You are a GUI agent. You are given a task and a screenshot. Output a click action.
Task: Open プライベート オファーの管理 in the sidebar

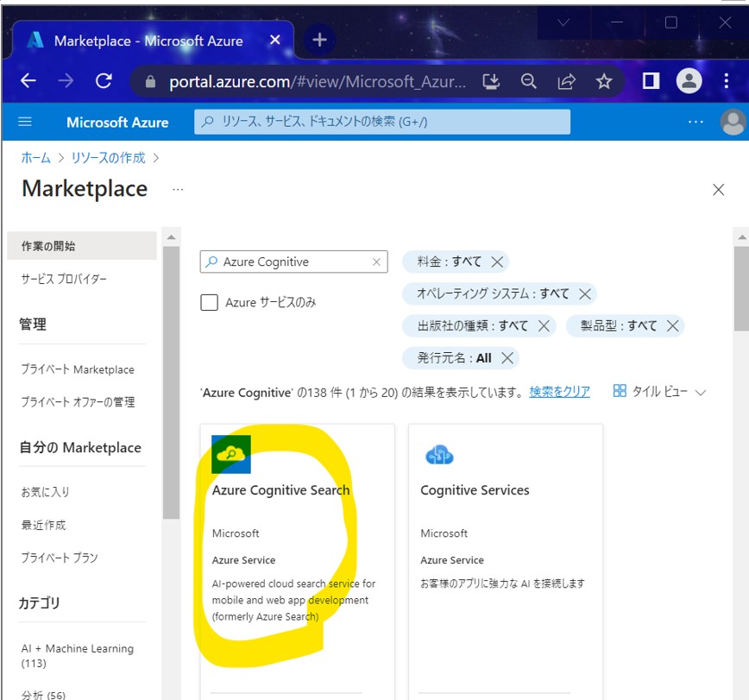tap(78, 402)
